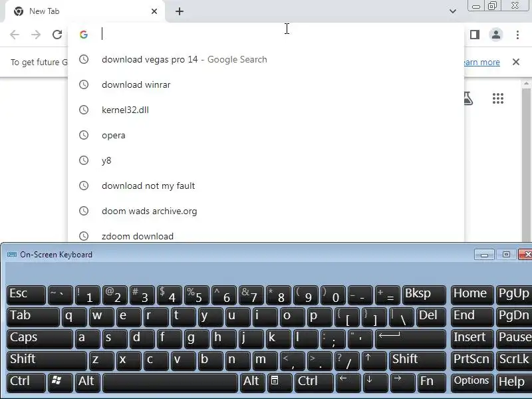
Task: Toggle the right Shift key
Action: click(418, 360)
